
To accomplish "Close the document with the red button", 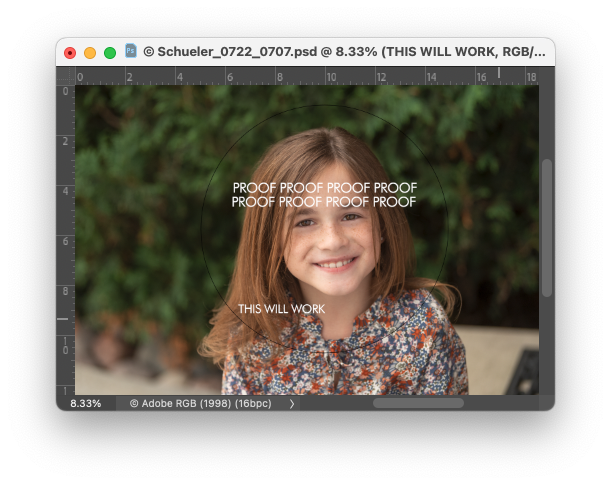I will coord(70,53).
